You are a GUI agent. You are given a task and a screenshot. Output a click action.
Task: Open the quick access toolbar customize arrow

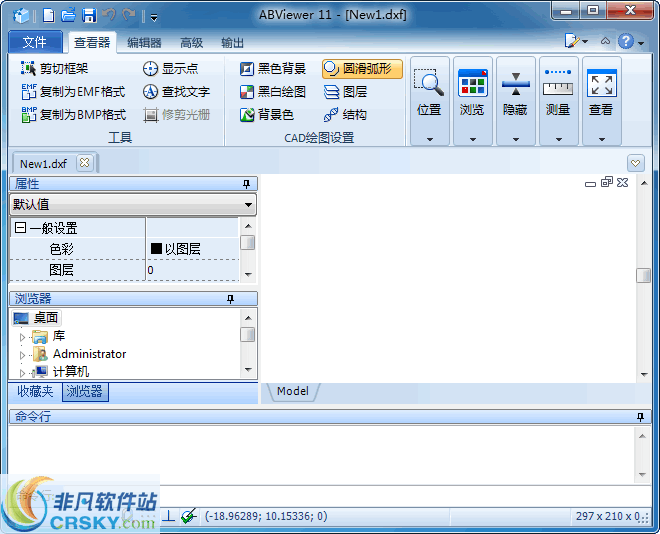tap(154, 18)
